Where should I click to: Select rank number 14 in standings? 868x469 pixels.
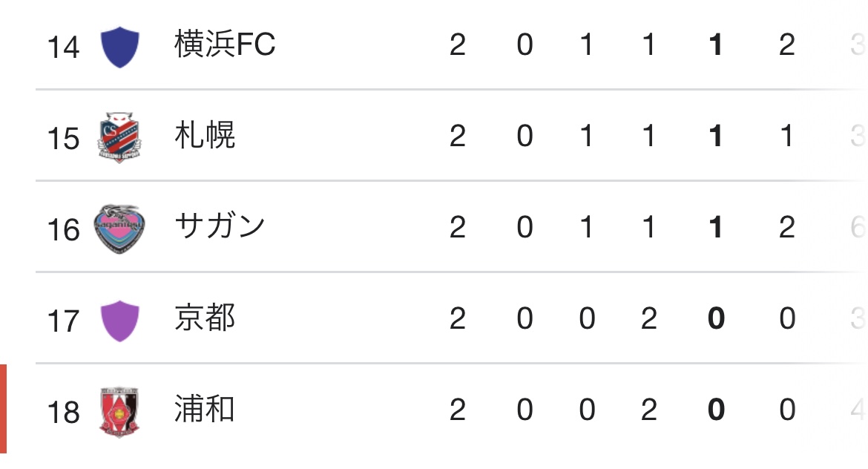tap(63, 47)
